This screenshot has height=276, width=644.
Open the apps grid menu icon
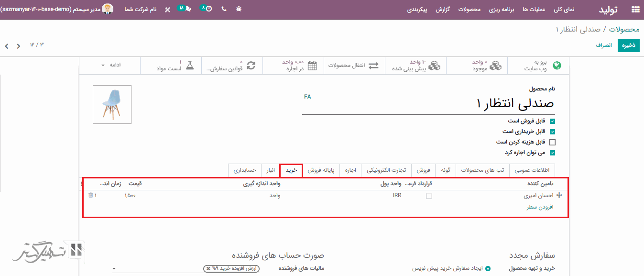(x=635, y=9)
